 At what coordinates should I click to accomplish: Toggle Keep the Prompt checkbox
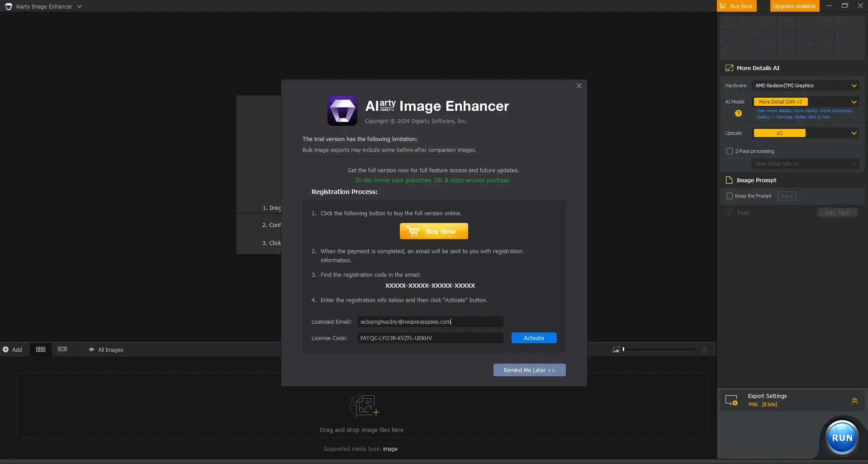(x=729, y=196)
